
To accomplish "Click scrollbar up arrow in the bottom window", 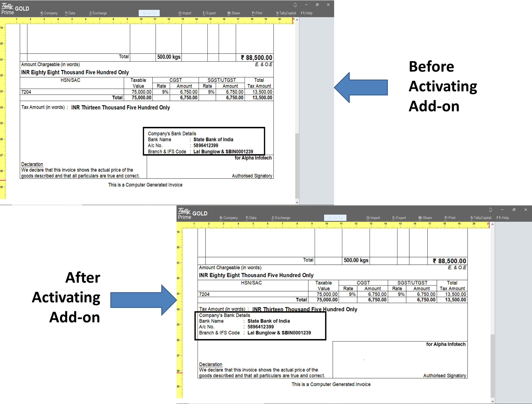I will click(493, 224).
